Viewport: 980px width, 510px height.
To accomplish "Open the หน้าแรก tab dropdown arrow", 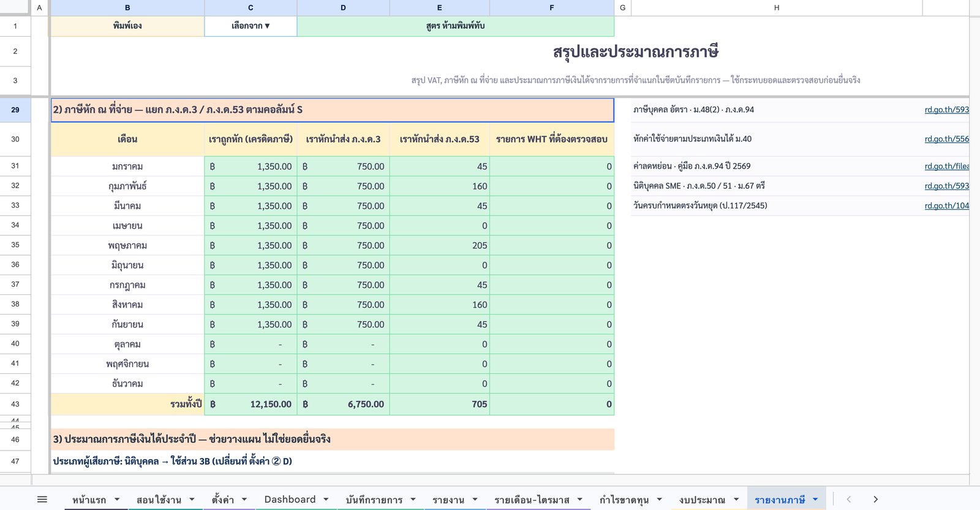I will [117, 500].
